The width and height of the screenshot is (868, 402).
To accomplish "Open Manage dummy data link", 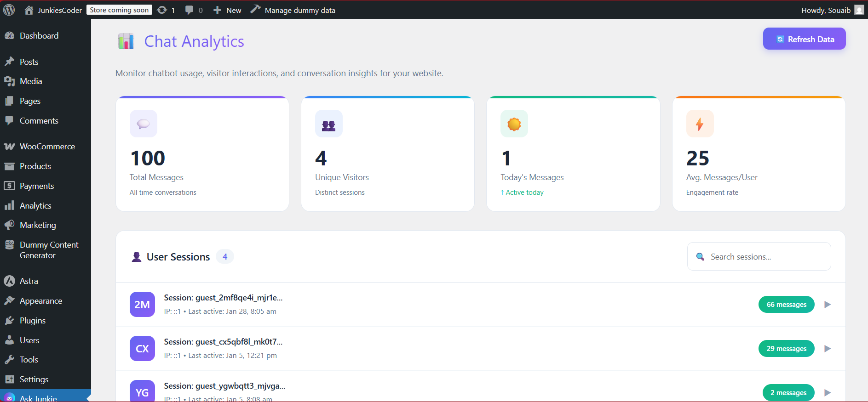I will click(x=300, y=10).
